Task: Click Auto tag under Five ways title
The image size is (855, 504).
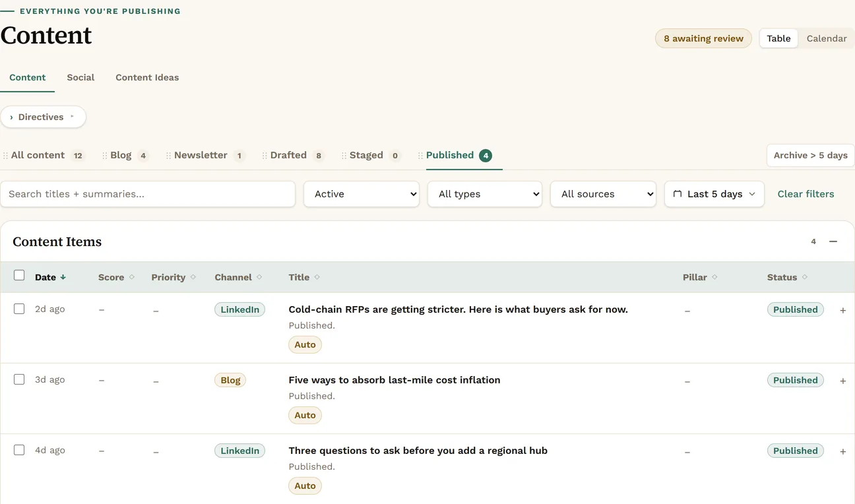Action: tap(305, 415)
